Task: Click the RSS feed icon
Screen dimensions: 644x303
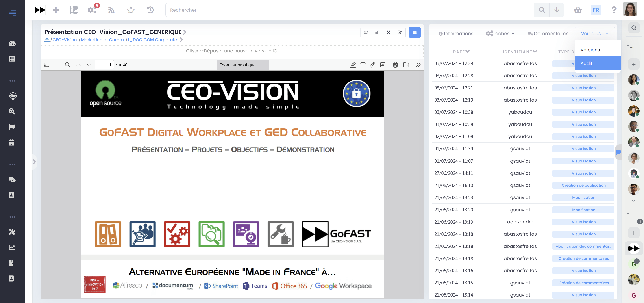Action: 111,10
